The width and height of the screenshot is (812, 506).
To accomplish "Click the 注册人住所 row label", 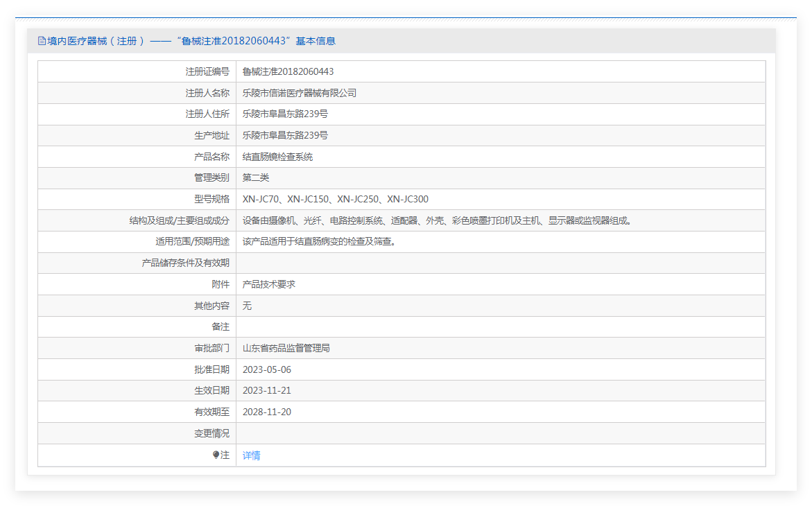I will (x=207, y=114).
